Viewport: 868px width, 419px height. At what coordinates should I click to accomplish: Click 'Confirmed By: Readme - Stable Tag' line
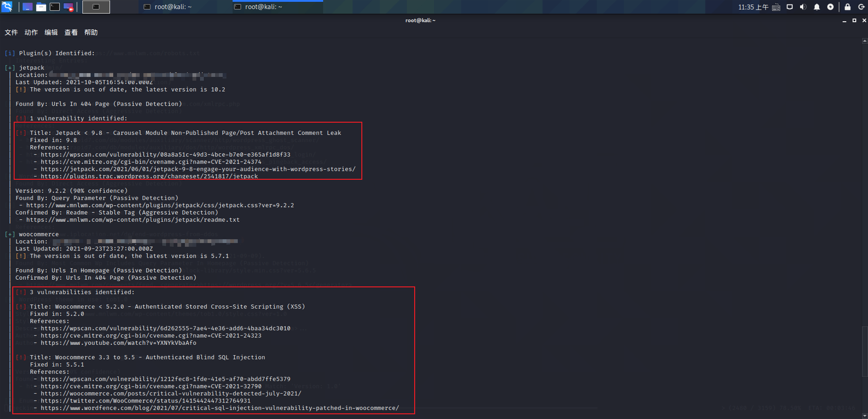coord(117,213)
